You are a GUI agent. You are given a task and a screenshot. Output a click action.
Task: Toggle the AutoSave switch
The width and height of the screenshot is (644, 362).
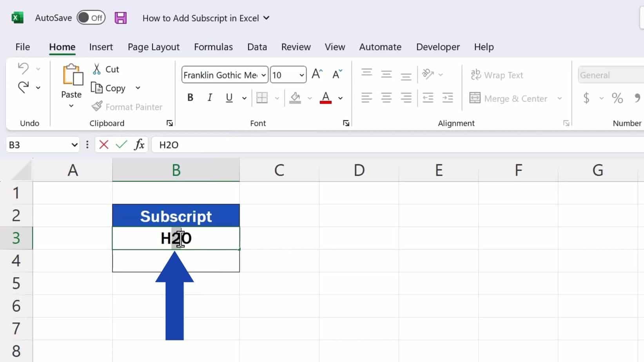[91, 18]
